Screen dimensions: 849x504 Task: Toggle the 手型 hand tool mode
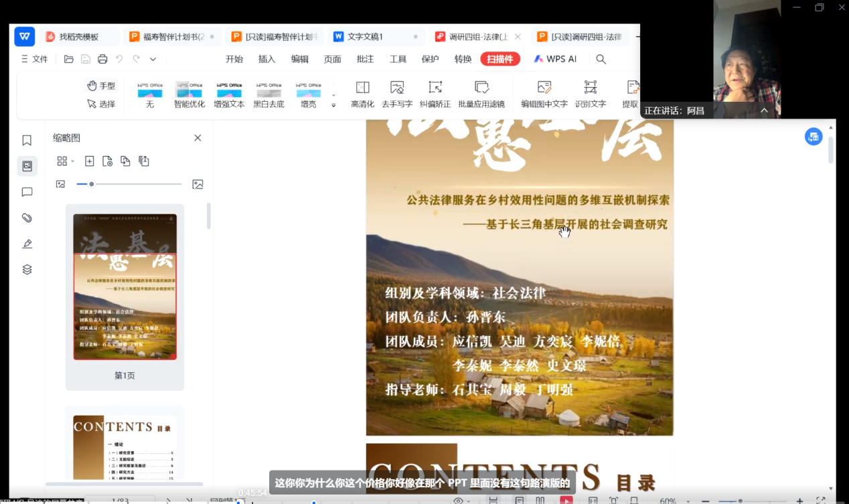click(101, 86)
